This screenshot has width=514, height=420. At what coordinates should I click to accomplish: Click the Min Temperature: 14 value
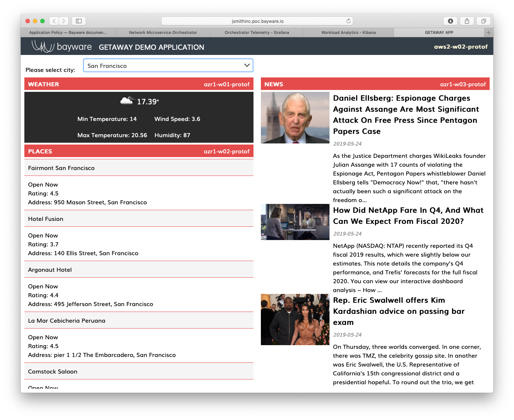click(107, 119)
